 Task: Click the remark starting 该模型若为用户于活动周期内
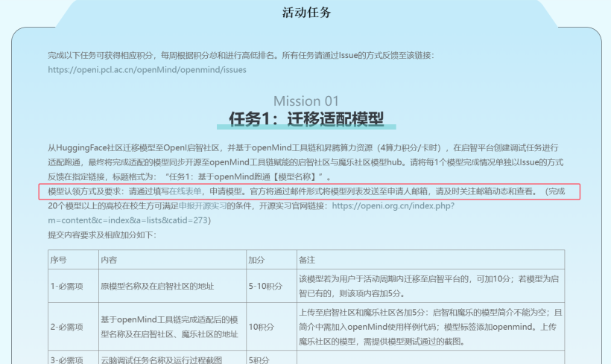point(431,286)
